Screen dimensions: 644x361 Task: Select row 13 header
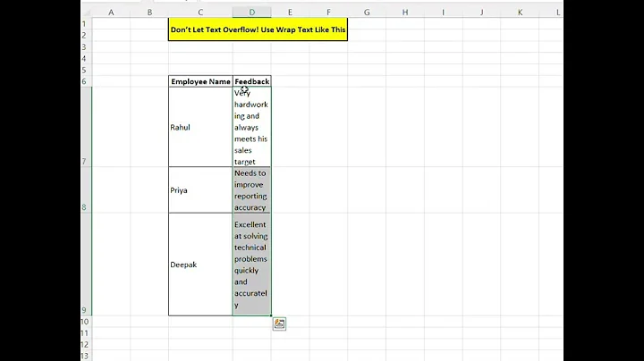coord(86,356)
